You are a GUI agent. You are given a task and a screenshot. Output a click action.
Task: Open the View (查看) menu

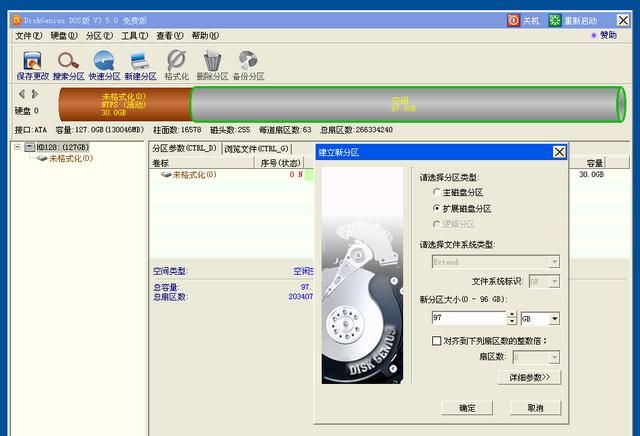coord(170,36)
